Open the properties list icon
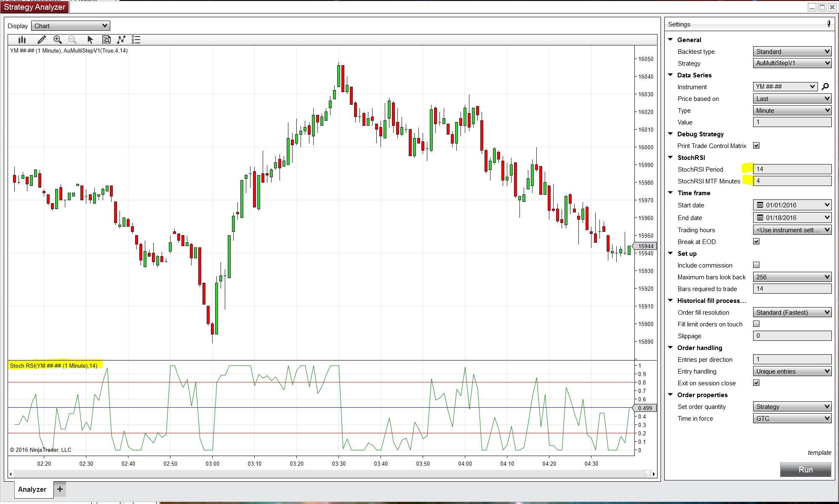 pos(136,40)
